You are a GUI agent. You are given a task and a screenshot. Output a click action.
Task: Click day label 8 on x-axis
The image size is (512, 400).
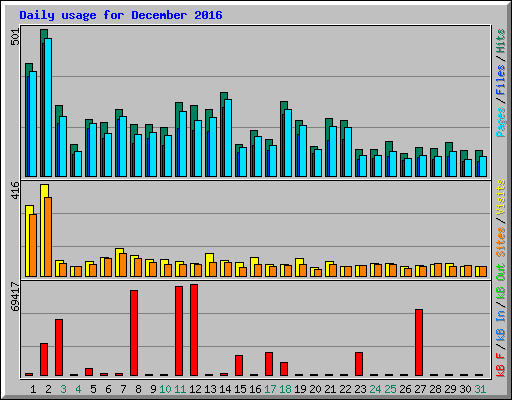(x=138, y=389)
